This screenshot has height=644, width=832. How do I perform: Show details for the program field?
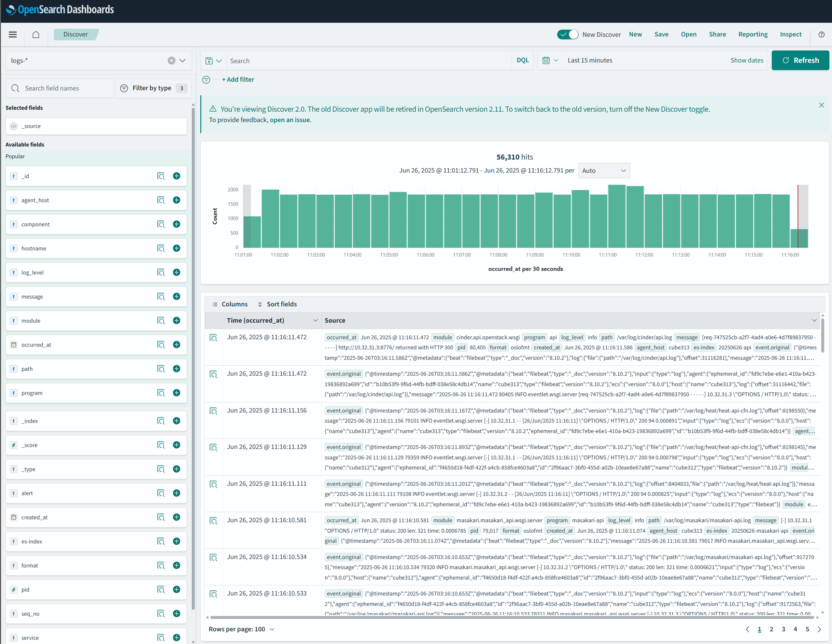[x=161, y=393]
